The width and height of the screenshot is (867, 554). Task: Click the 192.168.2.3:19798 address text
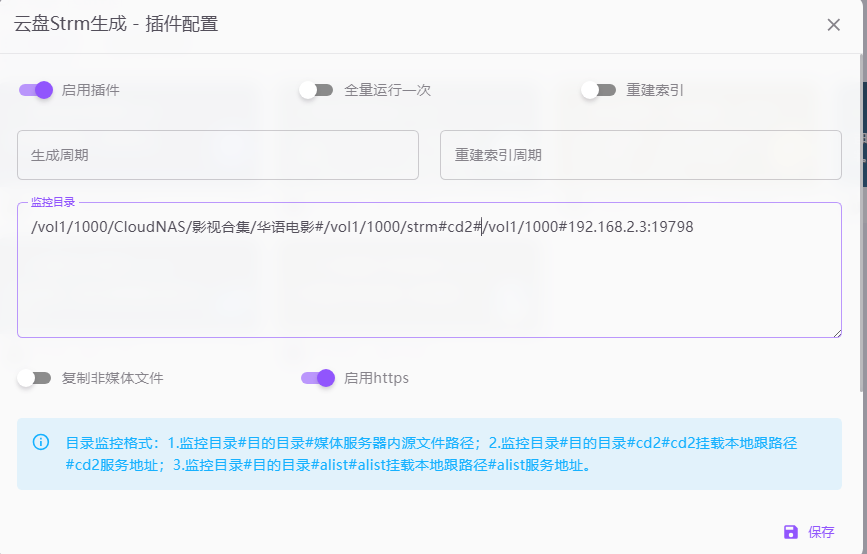[x=630, y=227]
